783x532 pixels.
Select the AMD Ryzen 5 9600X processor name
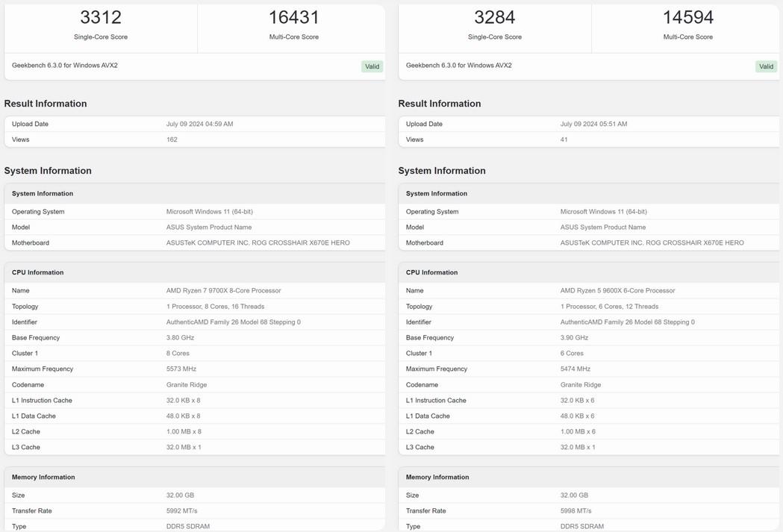[617, 290]
